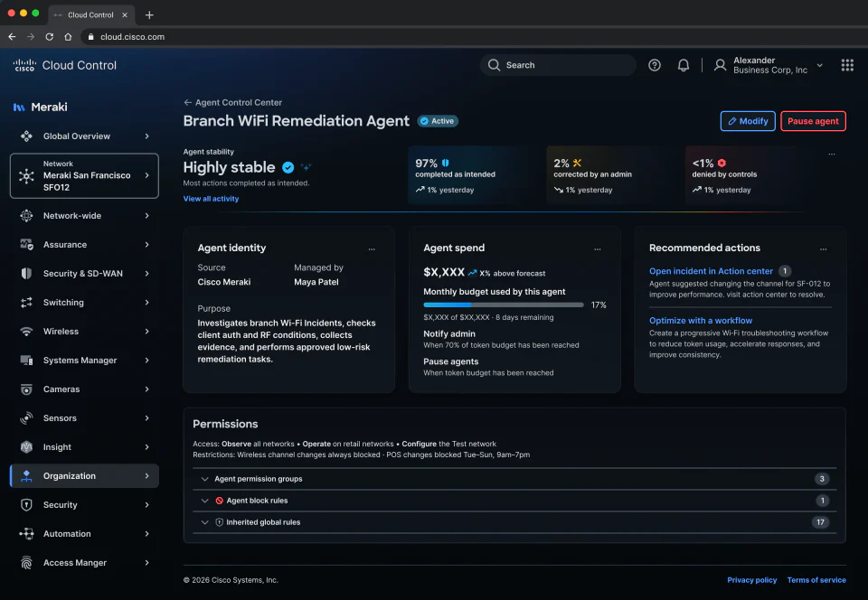This screenshot has height=600, width=868.
Task: Go back to Agent Control Center
Action: 233,102
